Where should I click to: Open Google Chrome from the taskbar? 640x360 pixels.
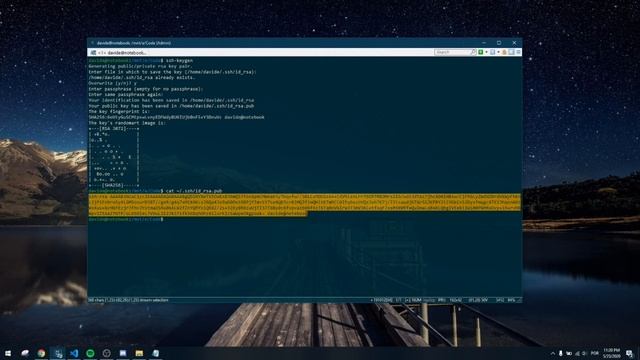coord(41,353)
